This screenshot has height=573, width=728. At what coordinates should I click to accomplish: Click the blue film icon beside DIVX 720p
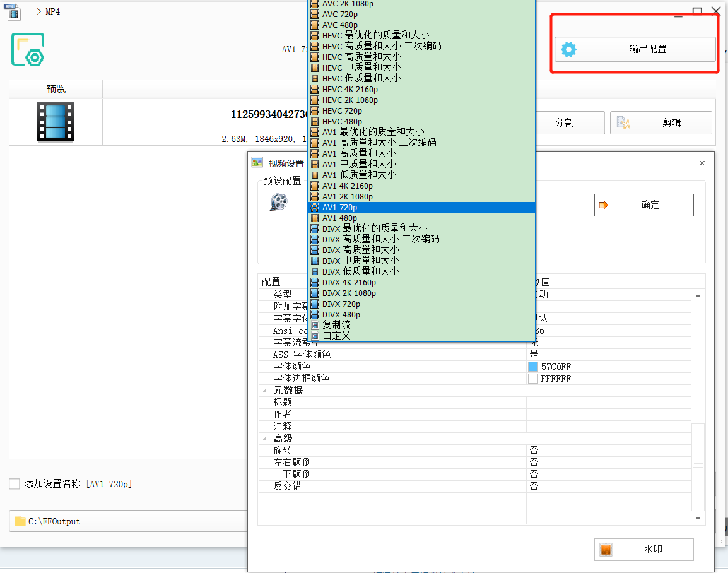(x=315, y=304)
